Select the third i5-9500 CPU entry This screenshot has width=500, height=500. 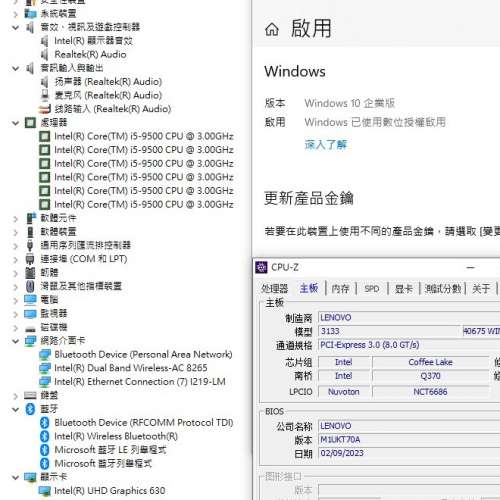[x=144, y=164]
